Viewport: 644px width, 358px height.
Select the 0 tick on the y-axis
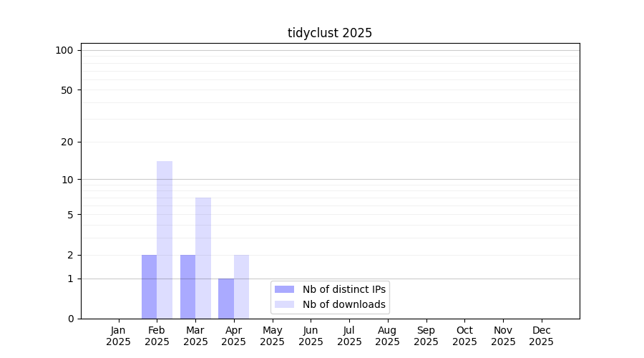(70, 319)
